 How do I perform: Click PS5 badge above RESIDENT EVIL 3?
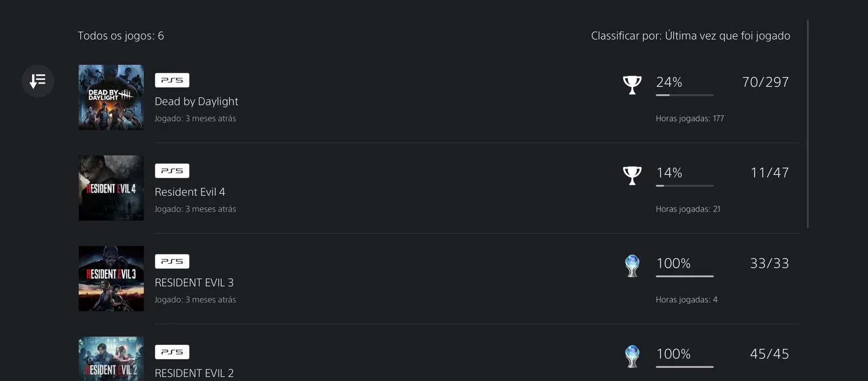pyautogui.click(x=172, y=261)
